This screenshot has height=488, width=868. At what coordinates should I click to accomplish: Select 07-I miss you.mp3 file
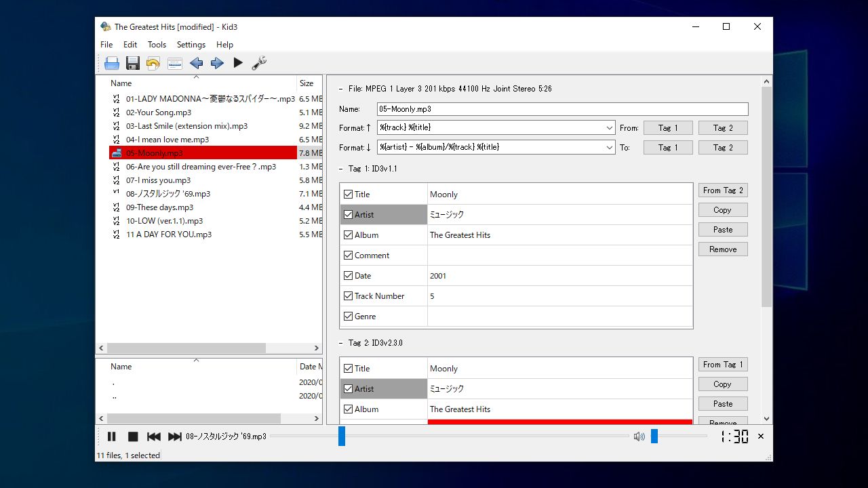(x=158, y=180)
